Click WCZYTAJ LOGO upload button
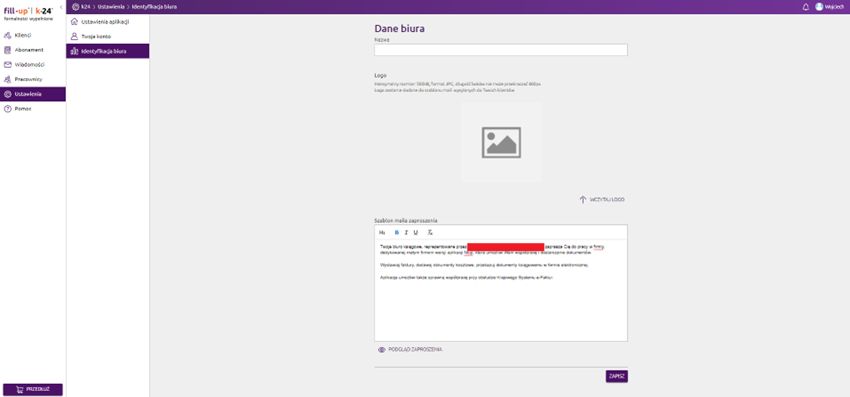Viewport: 850px width, 397px height. pyautogui.click(x=602, y=200)
